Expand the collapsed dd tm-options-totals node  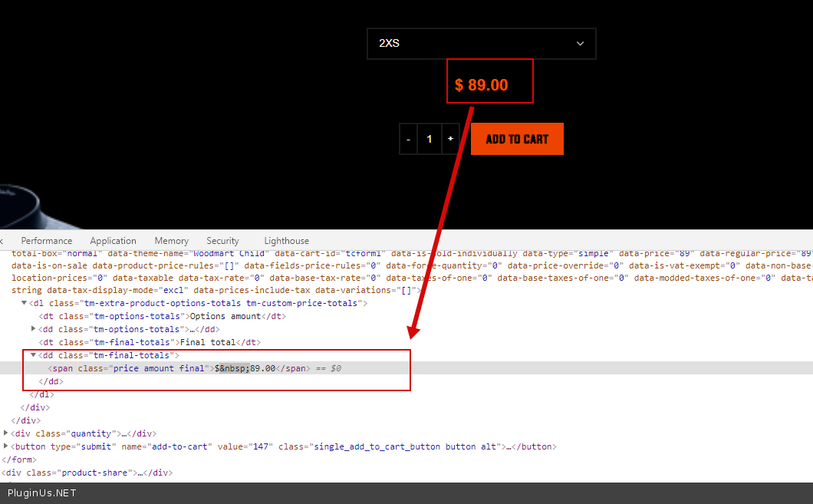33,329
